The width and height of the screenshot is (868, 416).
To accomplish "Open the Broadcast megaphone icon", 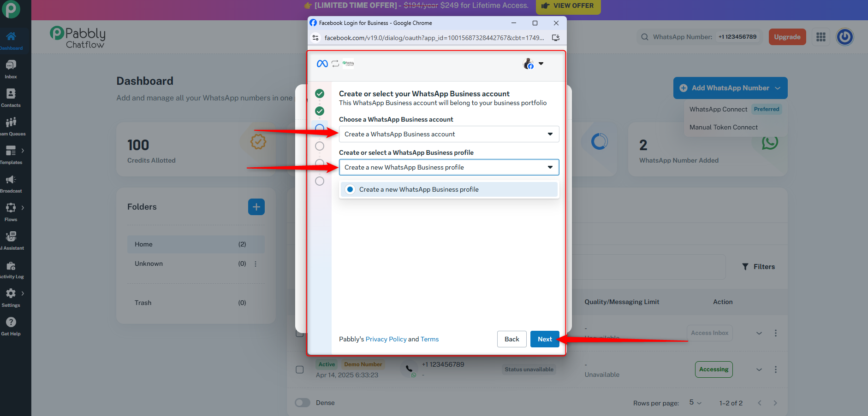I will pos(11,179).
